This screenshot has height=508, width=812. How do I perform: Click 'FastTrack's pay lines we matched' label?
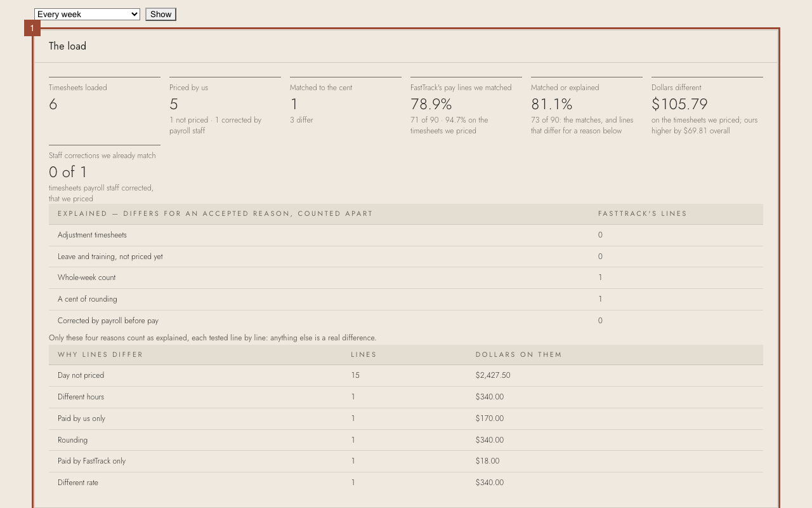pos(461,88)
